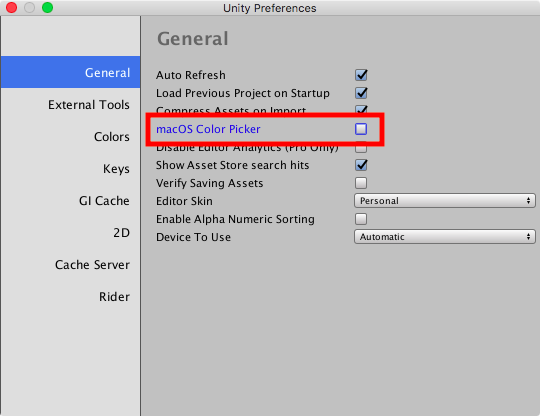The width and height of the screenshot is (540, 416).
Task: Enable Alpha Numeric Sorting checkbox
Action: coord(361,219)
